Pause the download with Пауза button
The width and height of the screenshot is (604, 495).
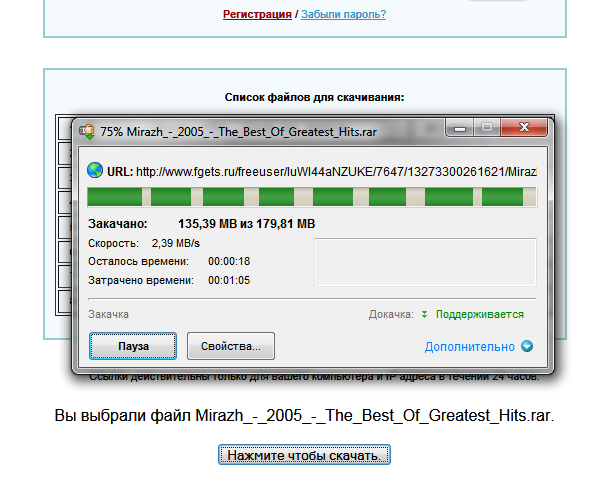click(133, 346)
